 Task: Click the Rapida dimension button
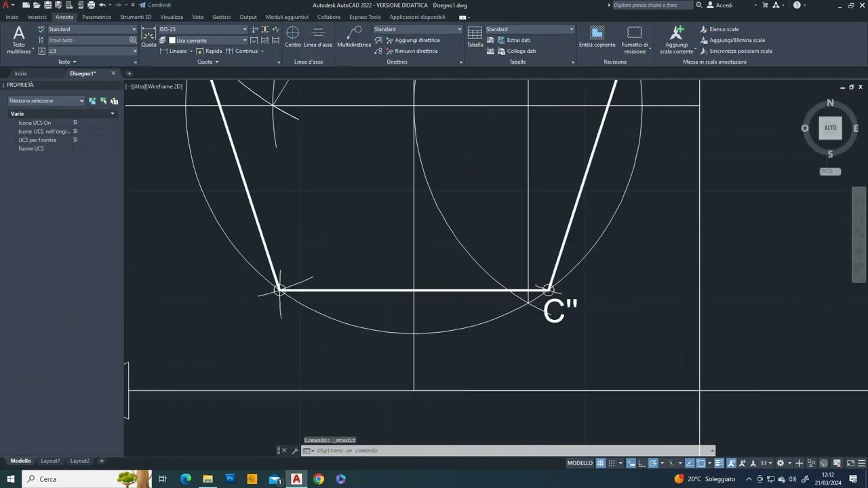[x=209, y=51]
